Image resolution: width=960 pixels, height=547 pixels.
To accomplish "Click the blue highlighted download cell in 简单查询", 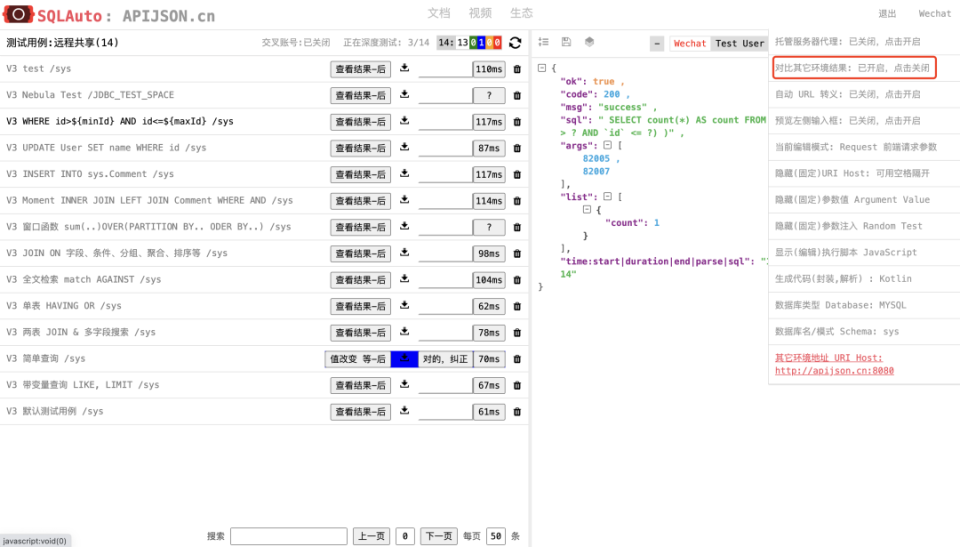I will click(404, 359).
